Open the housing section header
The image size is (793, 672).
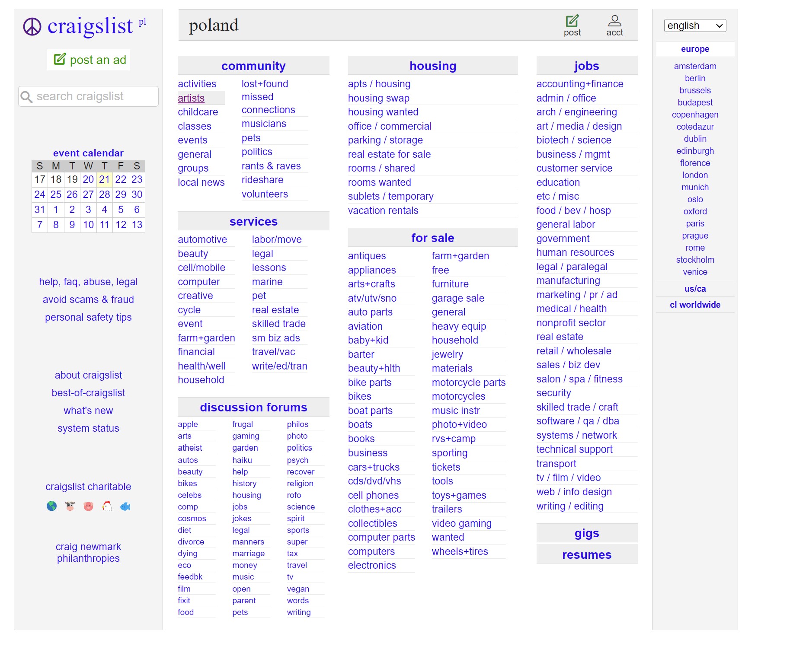(x=433, y=66)
